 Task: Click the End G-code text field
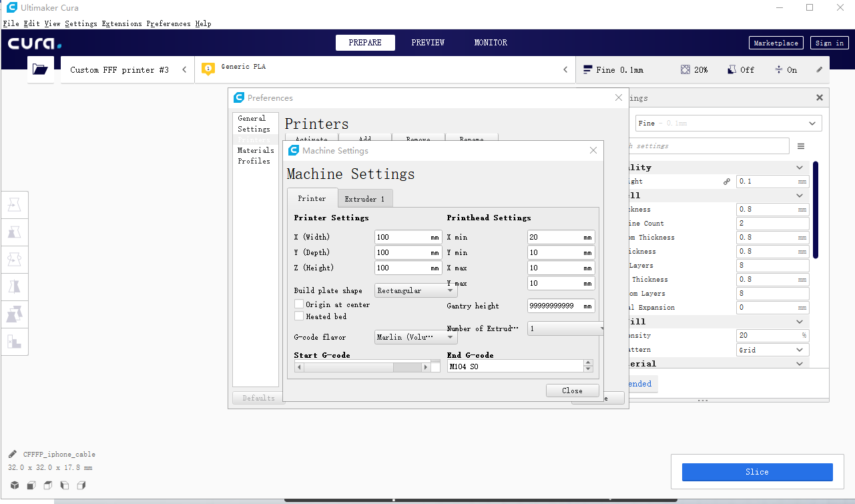tap(516, 366)
